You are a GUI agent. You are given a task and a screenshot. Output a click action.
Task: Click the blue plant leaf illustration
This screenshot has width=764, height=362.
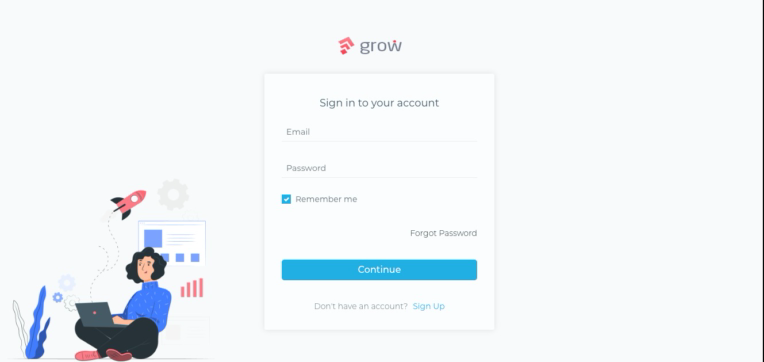[x=37, y=324]
